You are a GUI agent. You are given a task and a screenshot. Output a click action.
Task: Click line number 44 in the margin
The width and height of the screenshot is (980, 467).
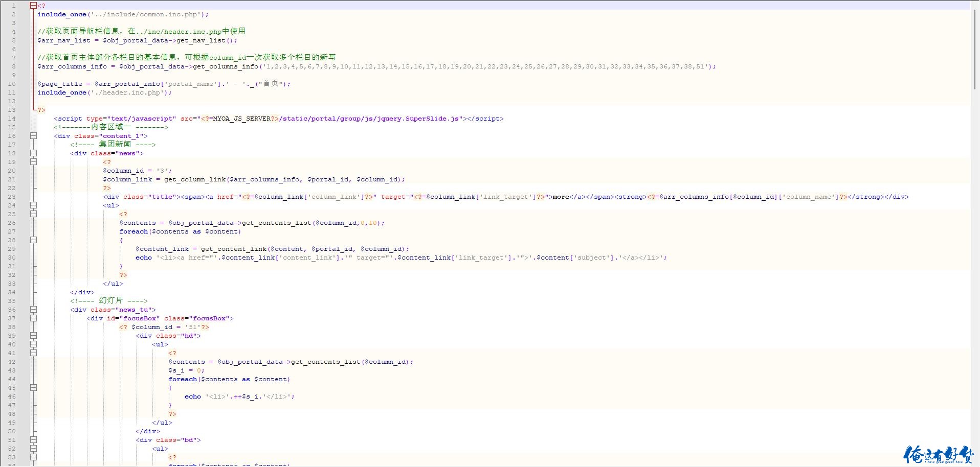(12, 379)
